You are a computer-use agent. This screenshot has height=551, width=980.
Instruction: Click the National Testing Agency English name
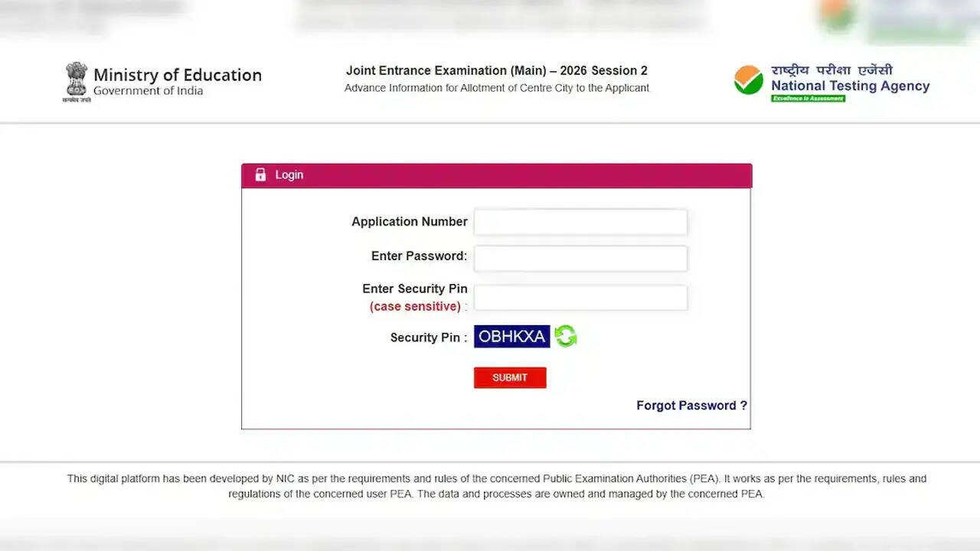point(850,86)
